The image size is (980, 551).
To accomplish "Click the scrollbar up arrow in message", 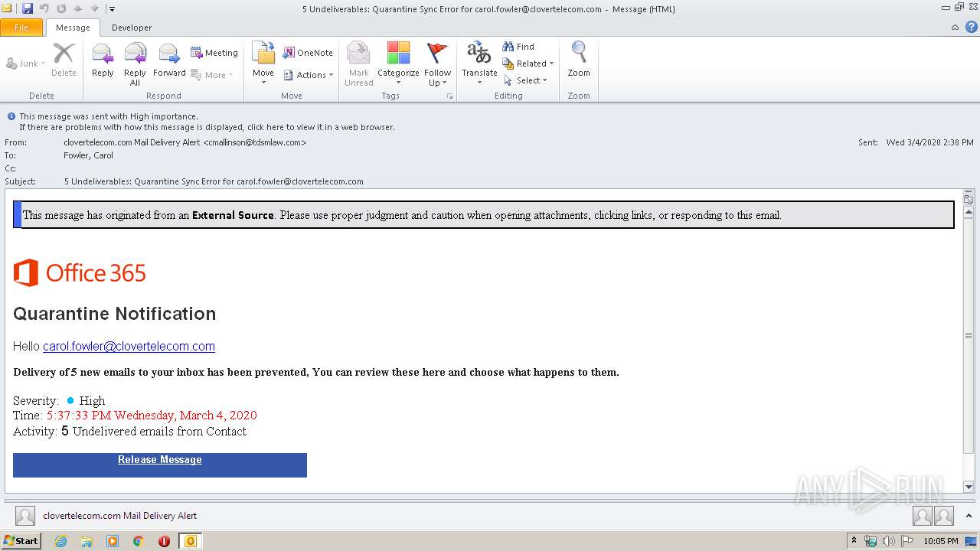I will tap(969, 211).
